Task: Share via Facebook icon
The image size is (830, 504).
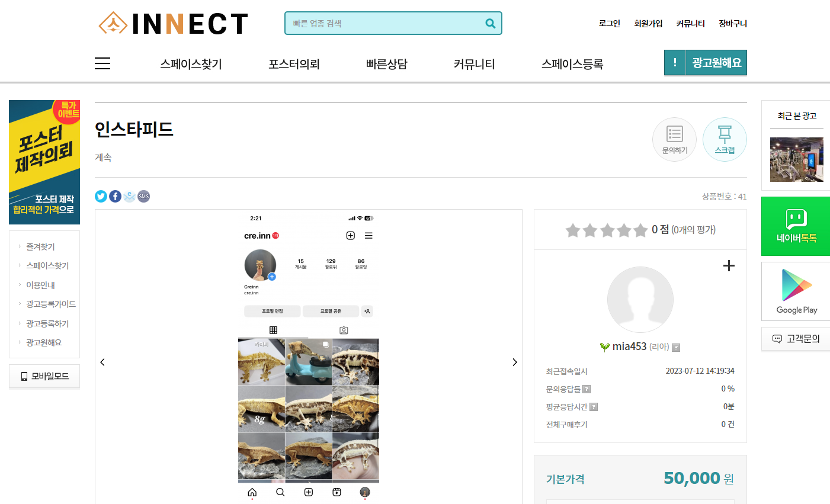Action: tap(115, 196)
